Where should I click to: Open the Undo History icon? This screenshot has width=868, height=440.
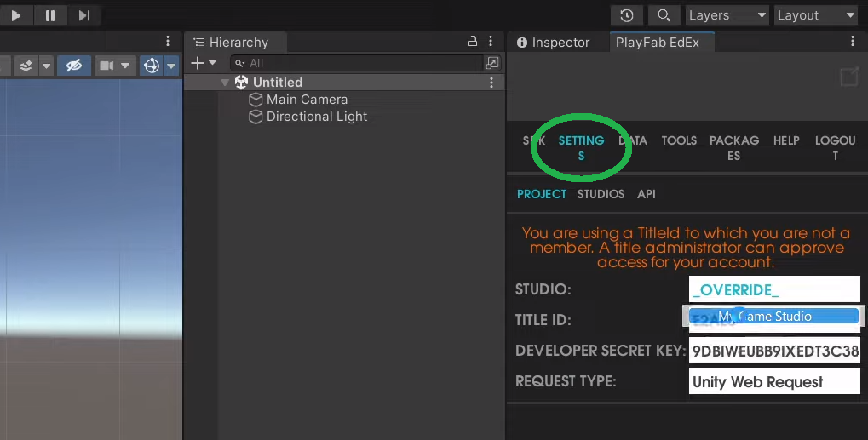coord(627,15)
